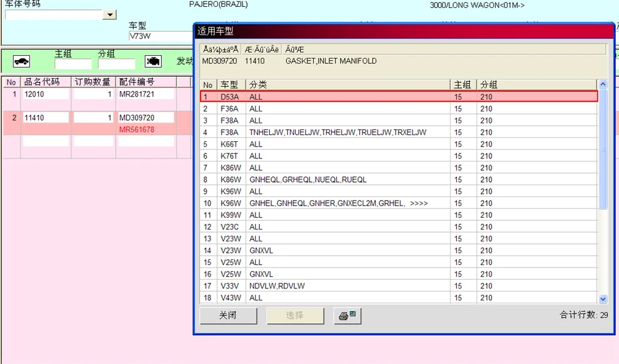Click MD309720 in dialog header
This screenshot has width=619, height=364.
point(220,61)
